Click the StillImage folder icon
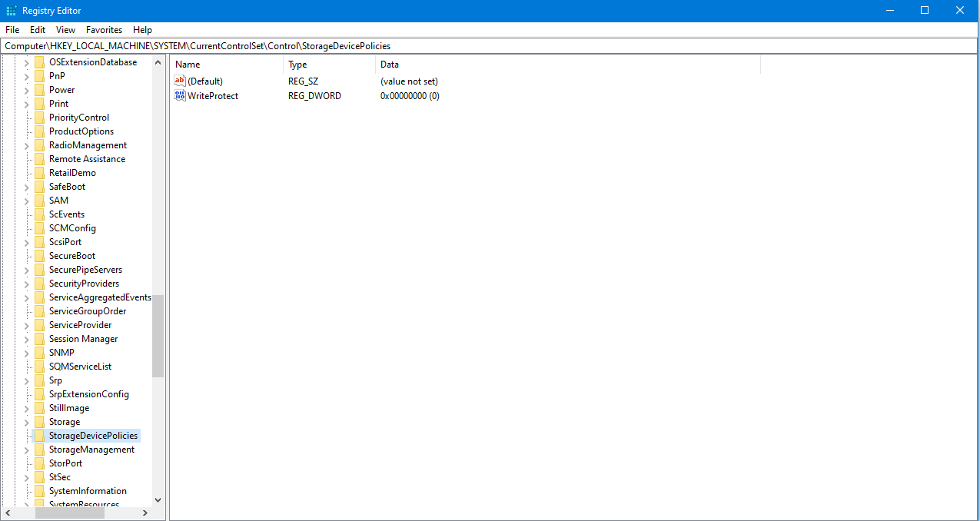 point(39,408)
